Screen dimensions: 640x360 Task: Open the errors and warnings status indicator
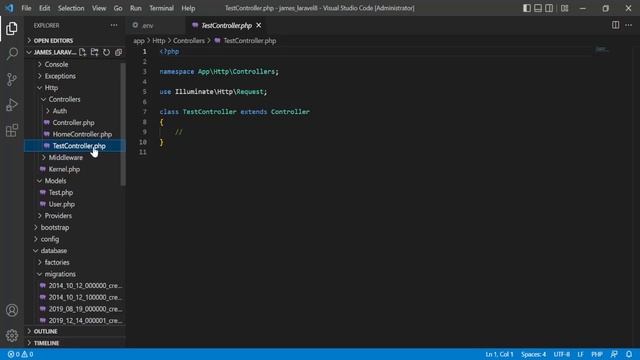coord(20,354)
